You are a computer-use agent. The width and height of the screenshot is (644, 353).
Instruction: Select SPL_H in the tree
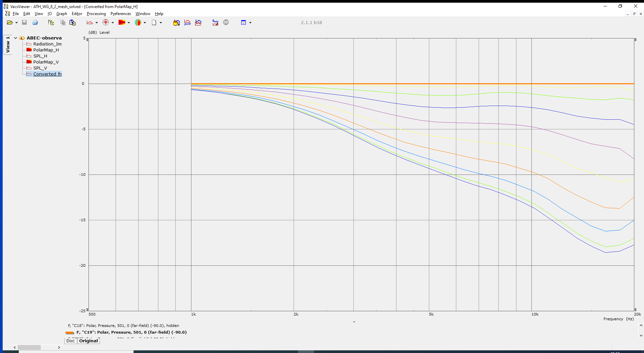(40, 56)
